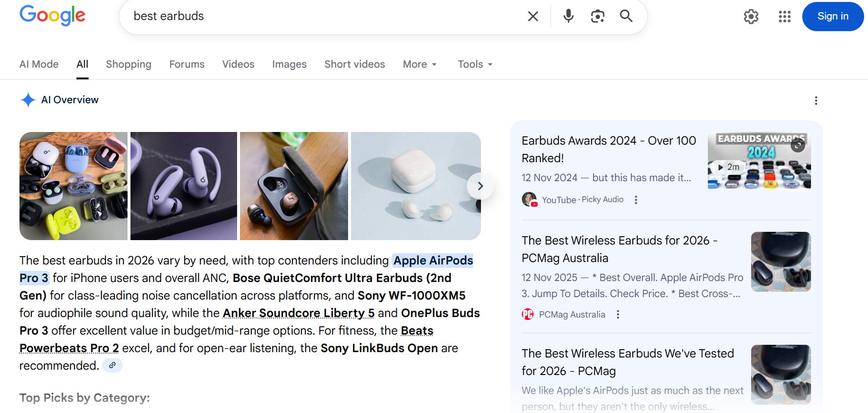
Task: Click the source link chip after recommended
Action: click(112, 365)
